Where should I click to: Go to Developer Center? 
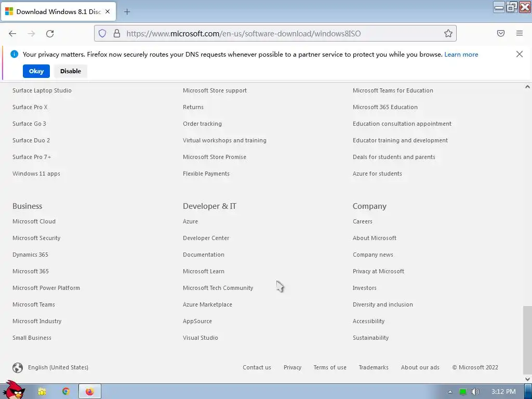coord(206,238)
